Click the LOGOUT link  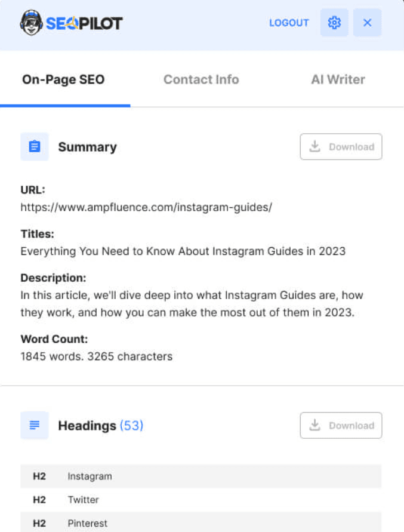289,23
